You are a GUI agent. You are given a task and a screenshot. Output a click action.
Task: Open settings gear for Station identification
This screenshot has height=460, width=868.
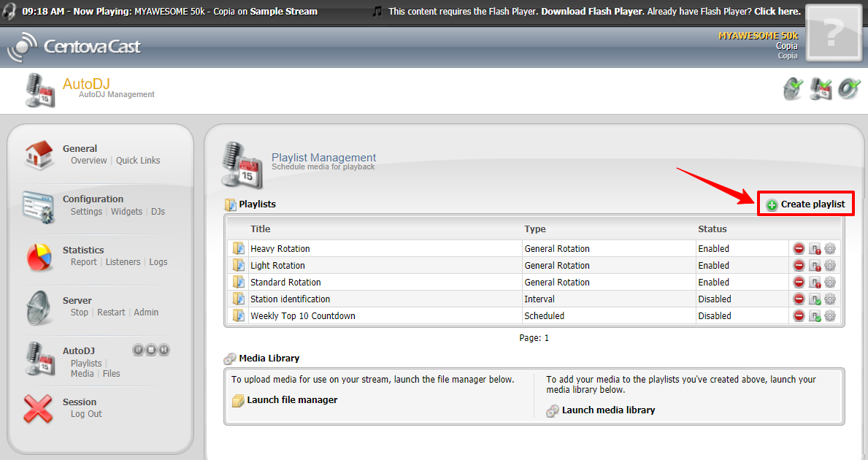pos(830,299)
